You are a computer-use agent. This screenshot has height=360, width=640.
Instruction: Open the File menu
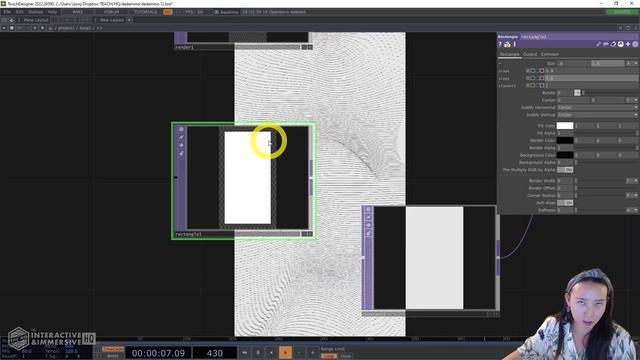coord(7,12)
